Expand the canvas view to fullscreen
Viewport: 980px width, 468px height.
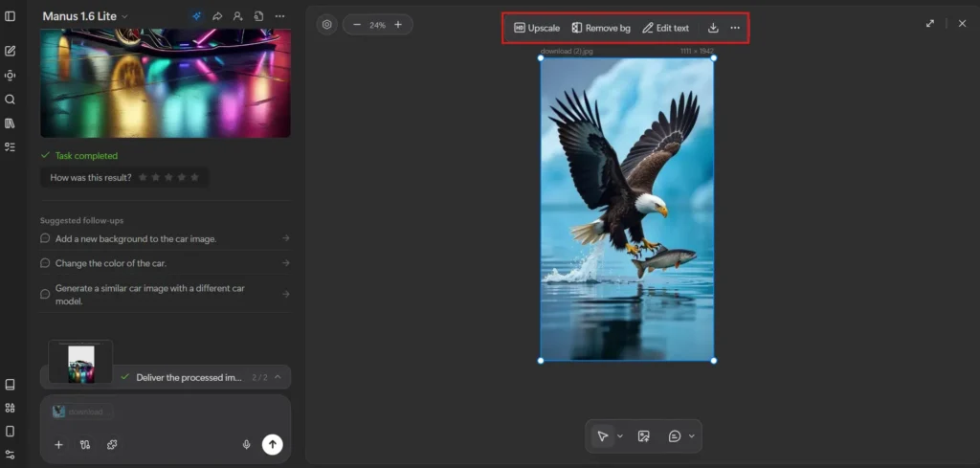(x=929, y=24)
